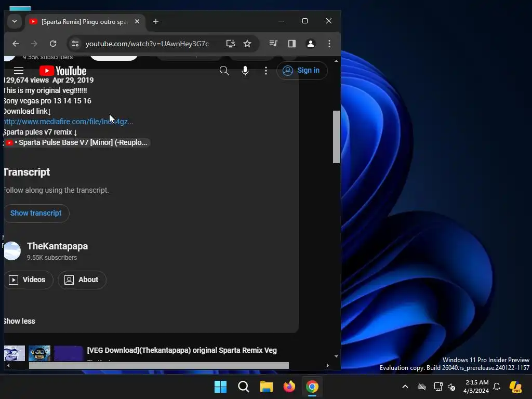Open TheKantapapa channel avatar
This screenshot has height=399, width=532.
[x=12, y=251]
